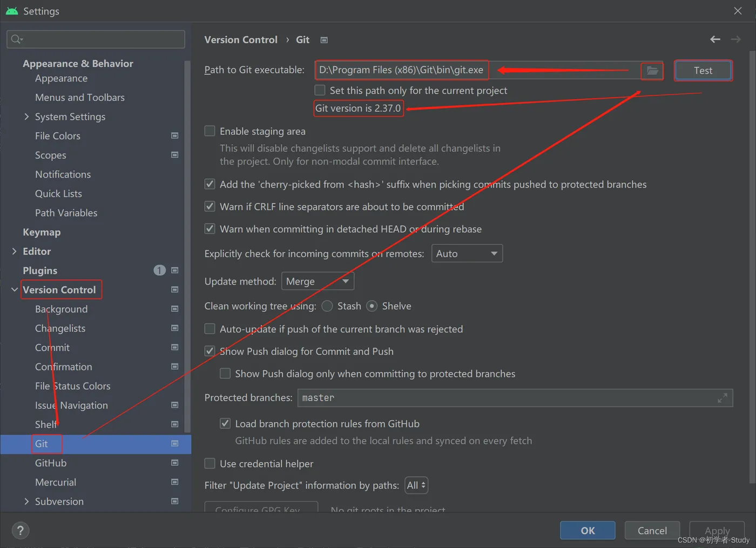Click the Protected branches input field
This screenshot has height=548, width=756.
515,398
